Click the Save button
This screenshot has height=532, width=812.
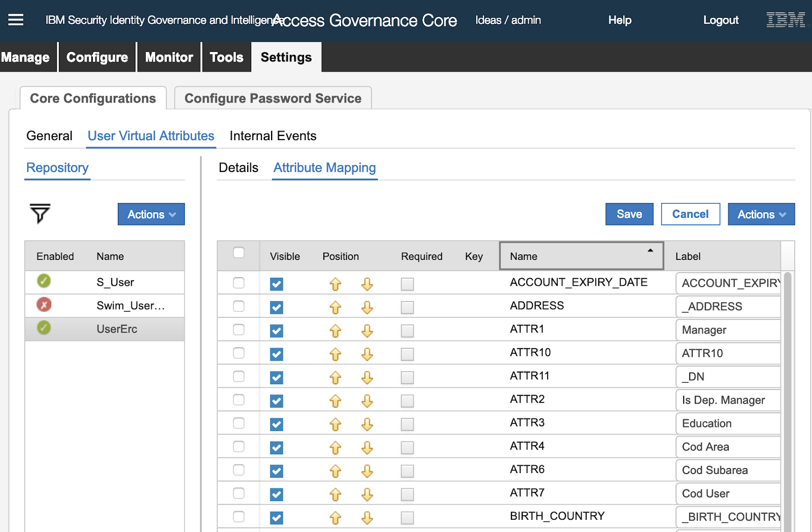click(629, 214)
